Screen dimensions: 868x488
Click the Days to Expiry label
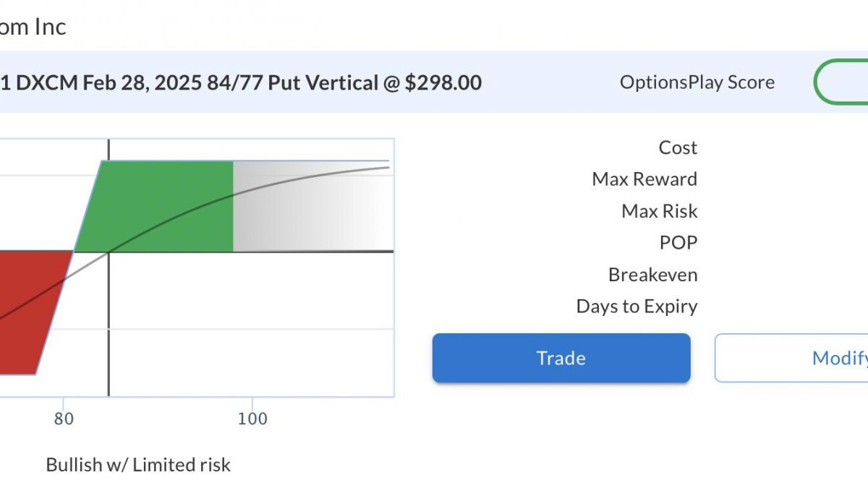click(x=637, y=307)
